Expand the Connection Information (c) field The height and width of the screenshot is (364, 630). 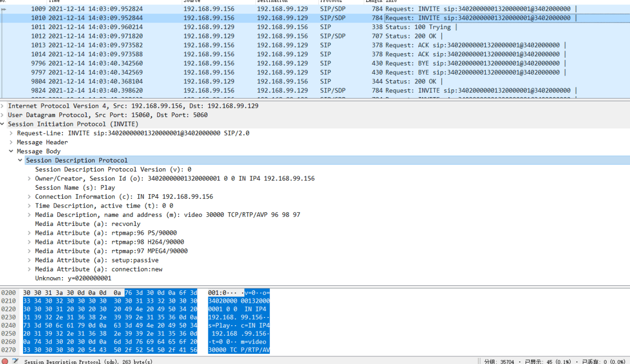pyautogui.click(x=30, y=197)
